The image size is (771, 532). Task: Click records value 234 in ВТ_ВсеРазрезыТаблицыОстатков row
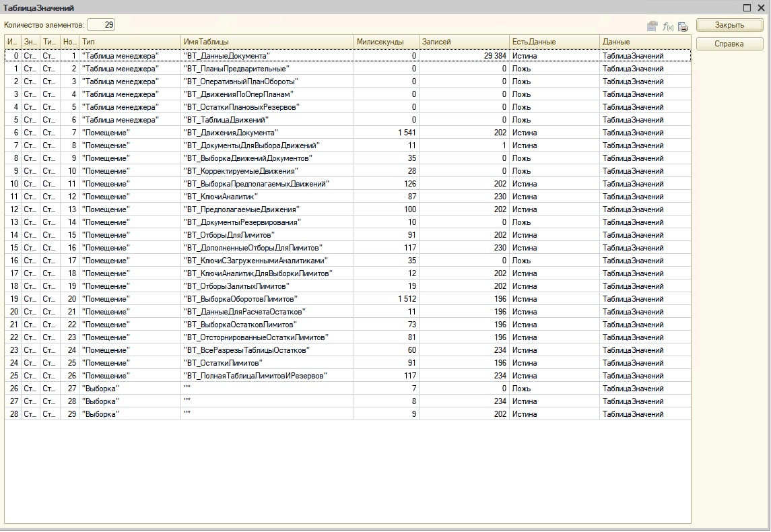500,350
